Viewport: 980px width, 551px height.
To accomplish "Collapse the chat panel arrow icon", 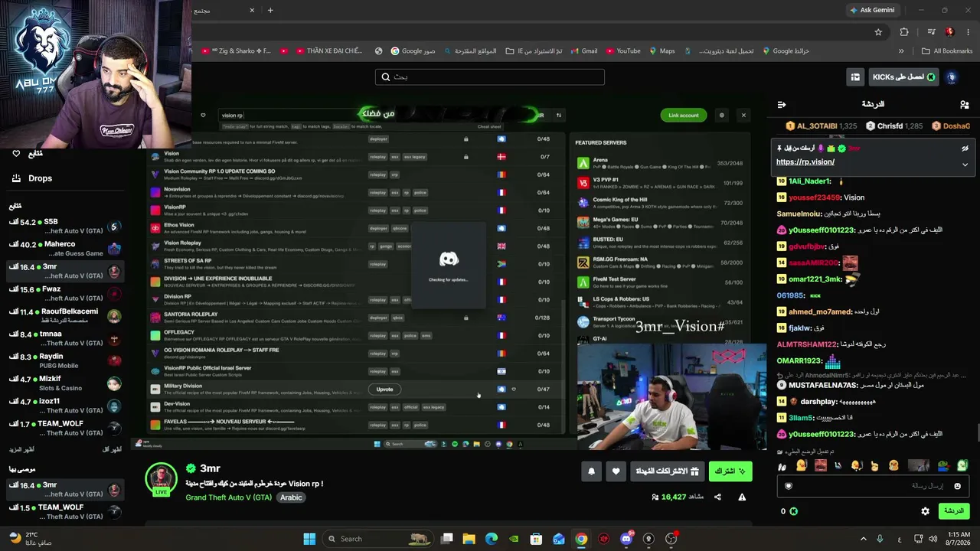I will pyautogui.click(x=782, y=105).
